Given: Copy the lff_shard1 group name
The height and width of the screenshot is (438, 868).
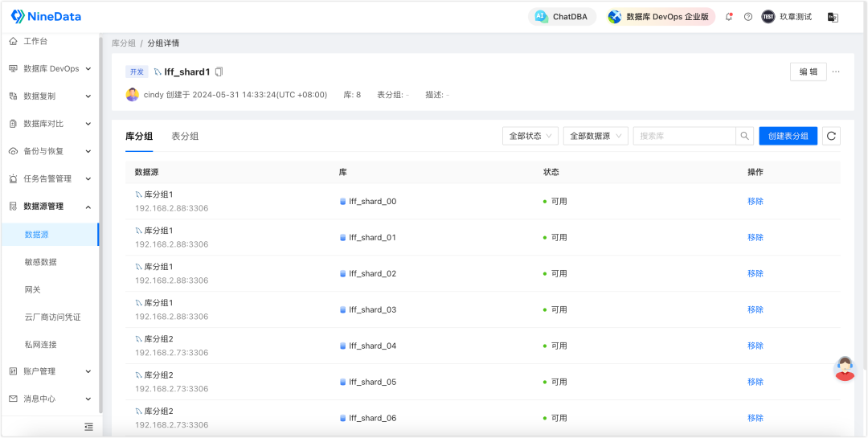Looking at the screenshot, I should coord(219,72).
